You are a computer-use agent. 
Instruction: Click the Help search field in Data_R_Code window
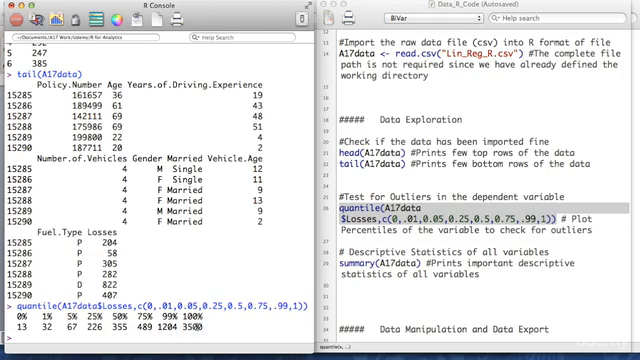(557, 18)
